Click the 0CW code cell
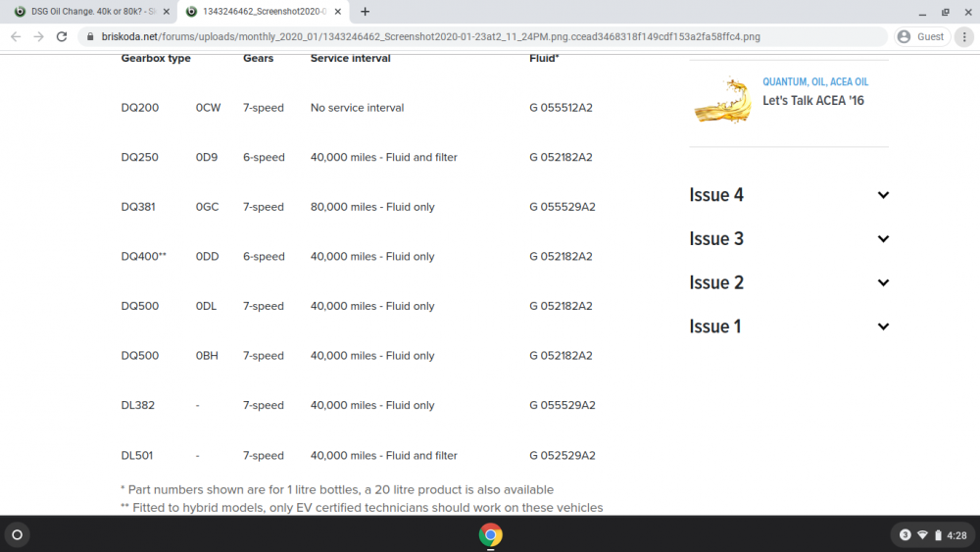 point(208,108)
